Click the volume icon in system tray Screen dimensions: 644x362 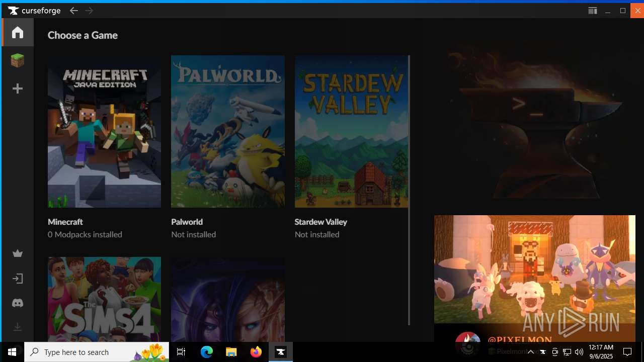tap(579, 352)
